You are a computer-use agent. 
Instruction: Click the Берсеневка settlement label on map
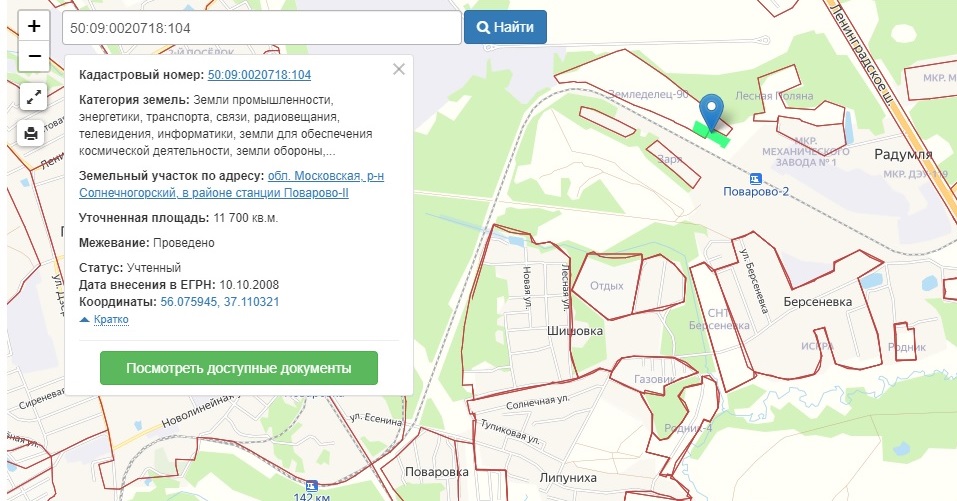click(817, 300)
